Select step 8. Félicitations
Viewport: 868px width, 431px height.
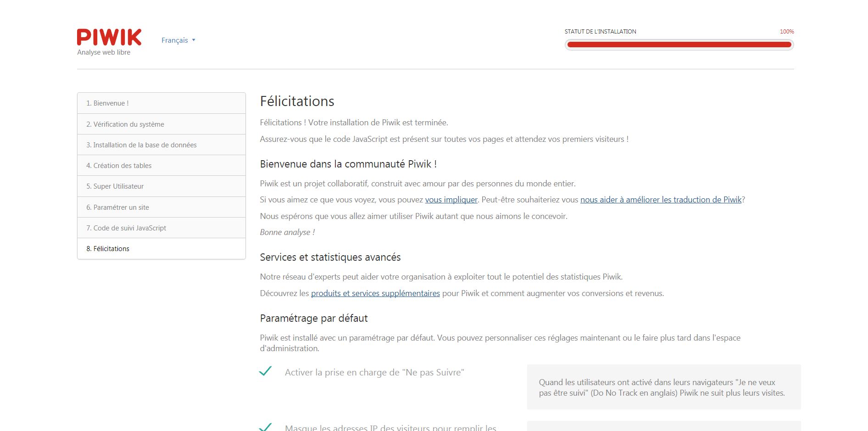(x=108, y=249)
